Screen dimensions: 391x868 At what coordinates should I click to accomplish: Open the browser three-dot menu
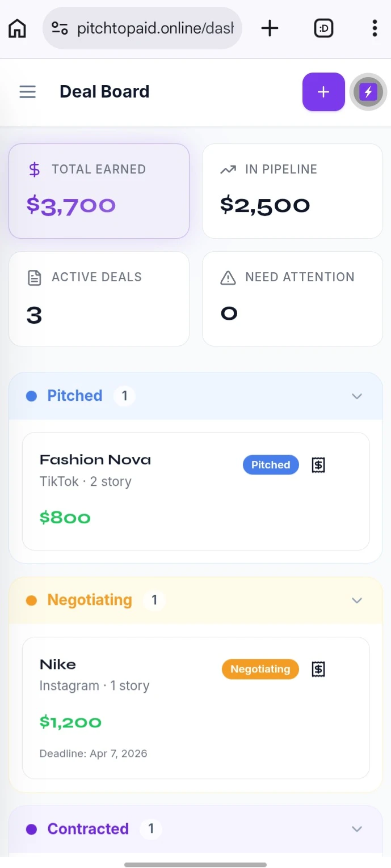[375, 28]
